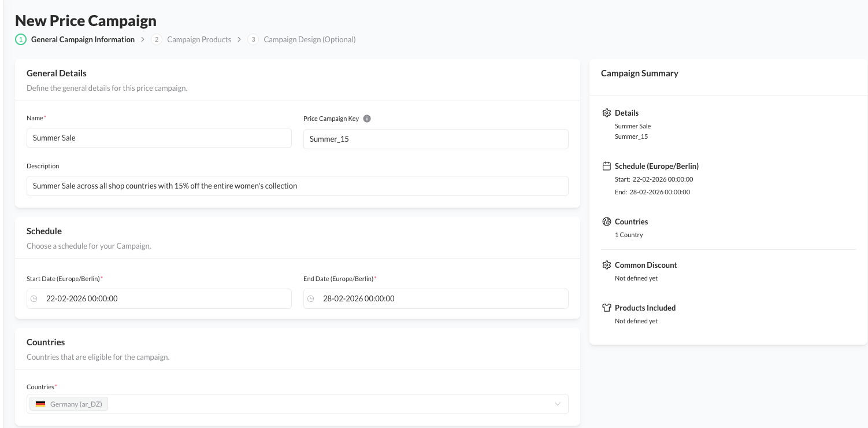Click the Name field with Summer Sale
The image size is (868, 428).
coord(159,138)
